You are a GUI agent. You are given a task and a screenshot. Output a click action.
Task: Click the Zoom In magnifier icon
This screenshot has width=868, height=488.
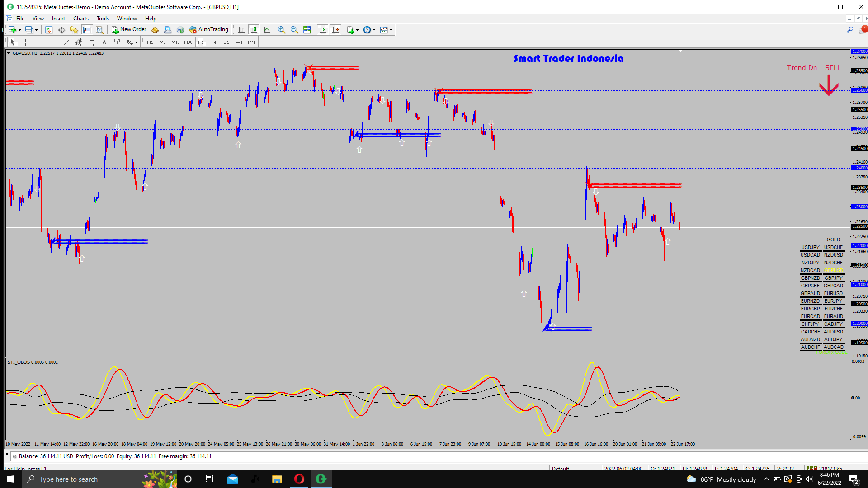coord(281,30)
